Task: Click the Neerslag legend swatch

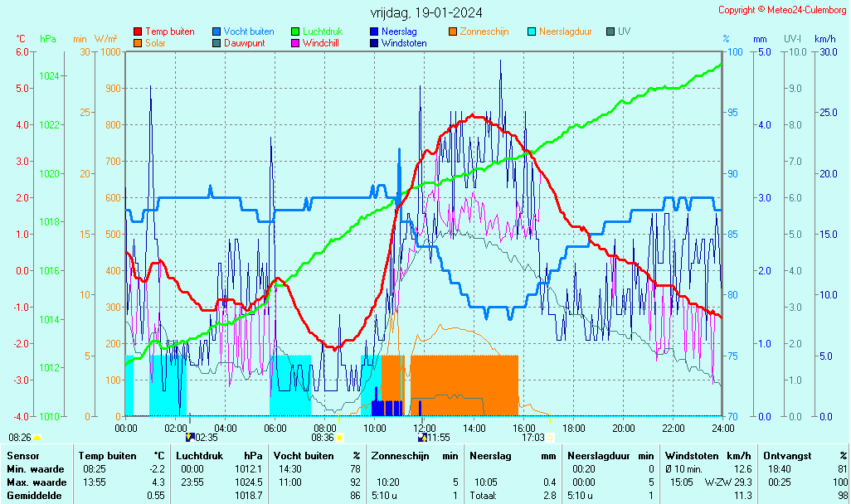Action: pyautogui.click(x=374, y=31)
